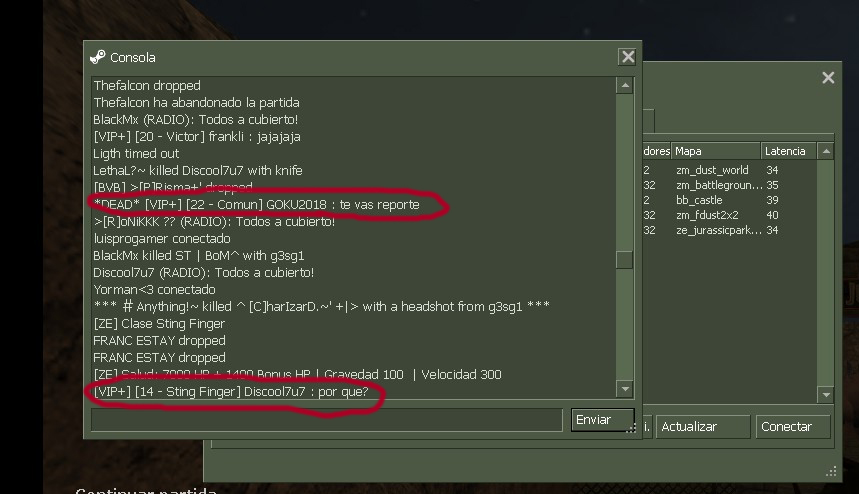
Task: Click console scrollbar down arrow
Action: pyautogui.click(x=625, y=389)
